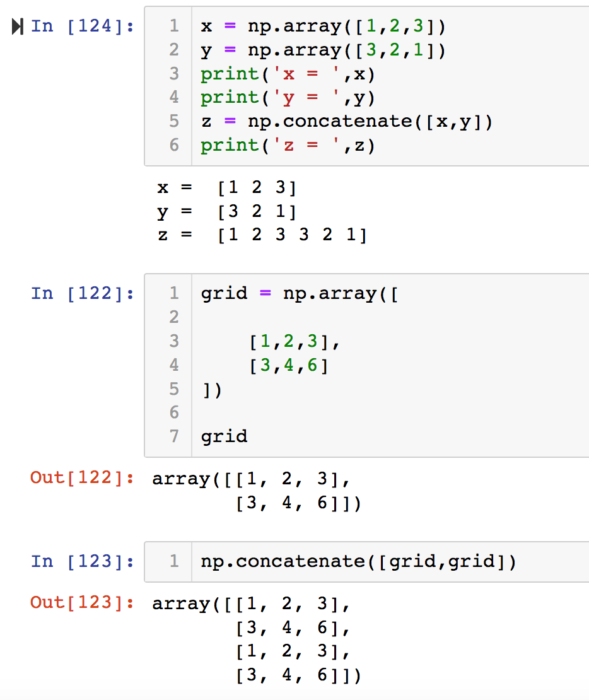Click the Out[123] output prompt
This screenshot has width=589, height=700.
pos(82,603)
